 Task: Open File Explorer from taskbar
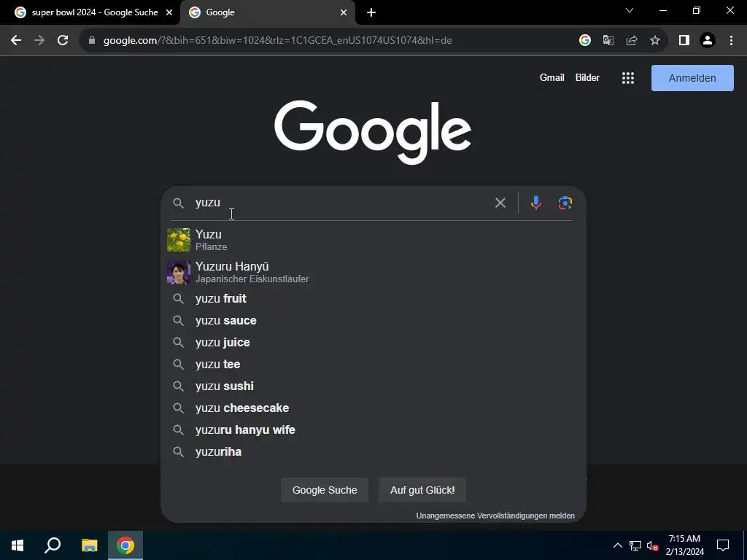coord(89,545)
